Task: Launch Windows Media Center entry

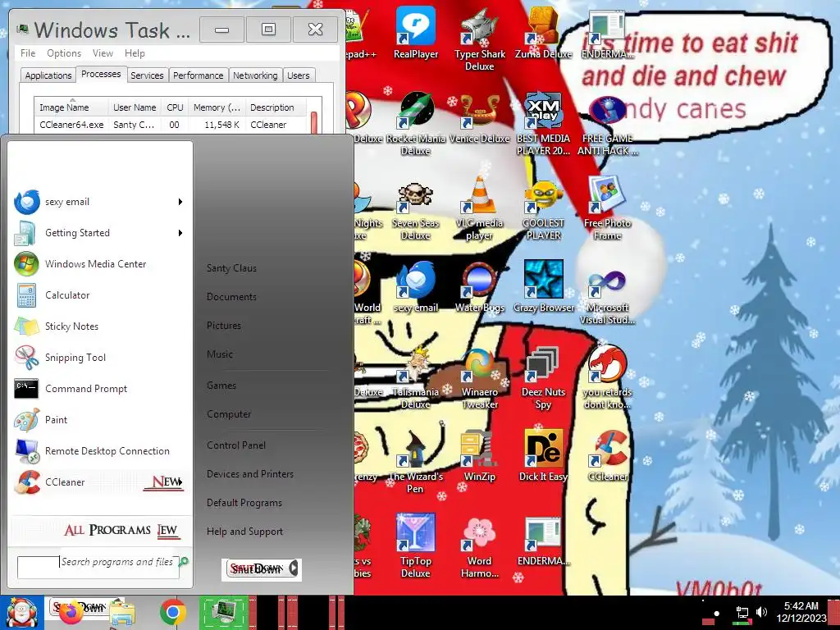Action: point(99,264)
